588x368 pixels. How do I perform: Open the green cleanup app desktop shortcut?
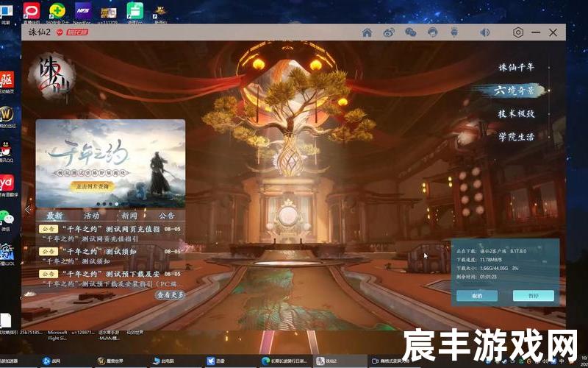(135, 12)
